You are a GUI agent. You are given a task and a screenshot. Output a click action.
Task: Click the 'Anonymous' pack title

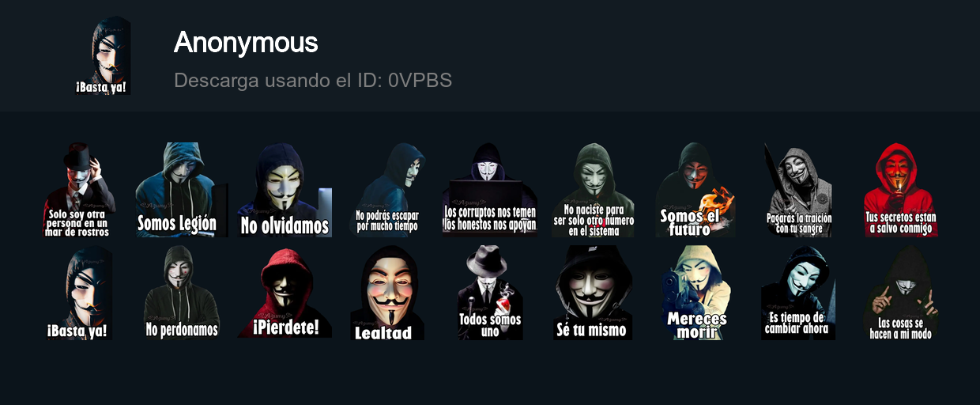(246, 43)
